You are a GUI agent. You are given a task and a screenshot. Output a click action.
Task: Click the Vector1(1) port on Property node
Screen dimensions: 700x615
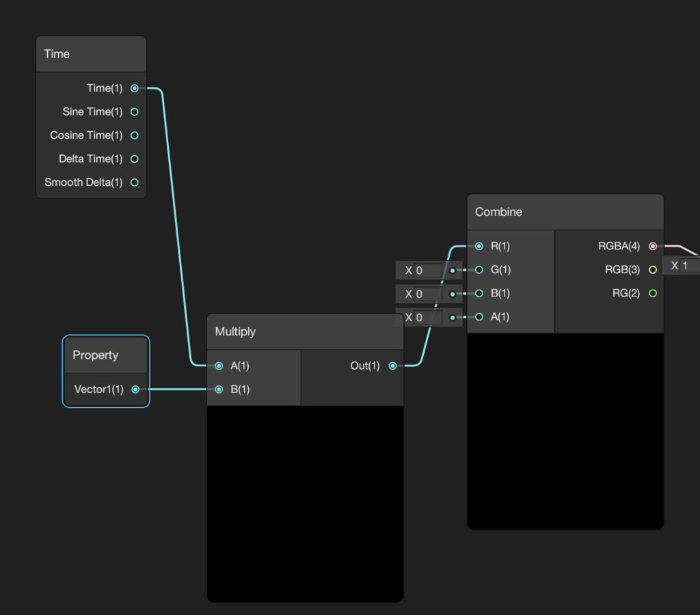coord(135,389)
